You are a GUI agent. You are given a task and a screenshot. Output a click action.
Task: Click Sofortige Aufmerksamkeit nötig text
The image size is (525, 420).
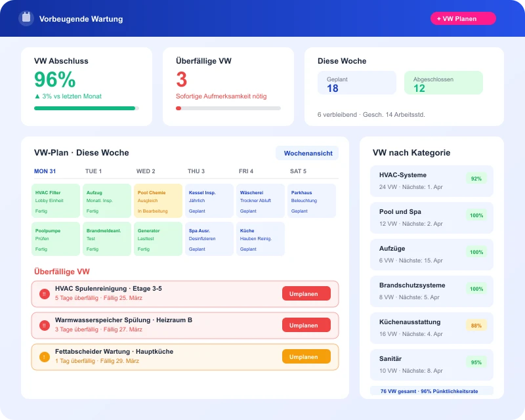[x=221, y=96]
